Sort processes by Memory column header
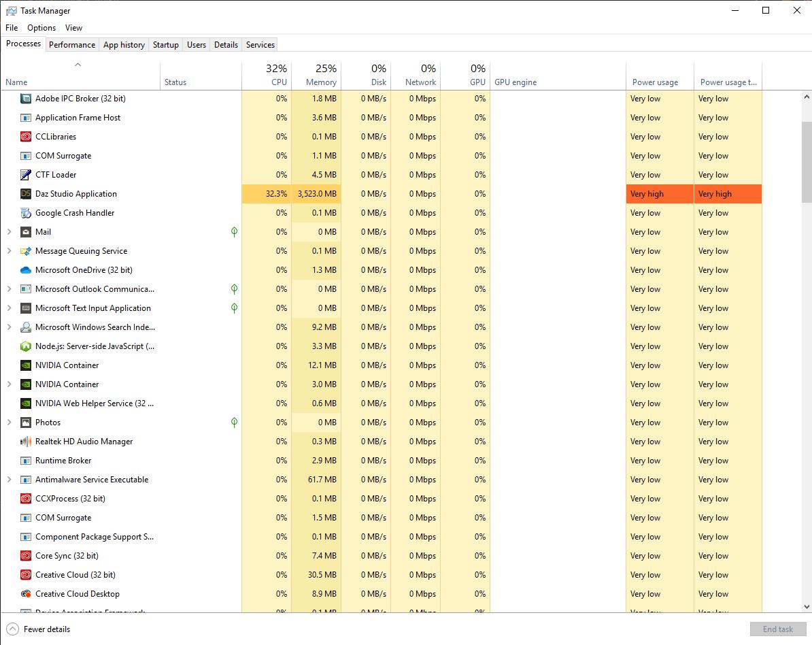The image size is (812, 645). [316, 75]
